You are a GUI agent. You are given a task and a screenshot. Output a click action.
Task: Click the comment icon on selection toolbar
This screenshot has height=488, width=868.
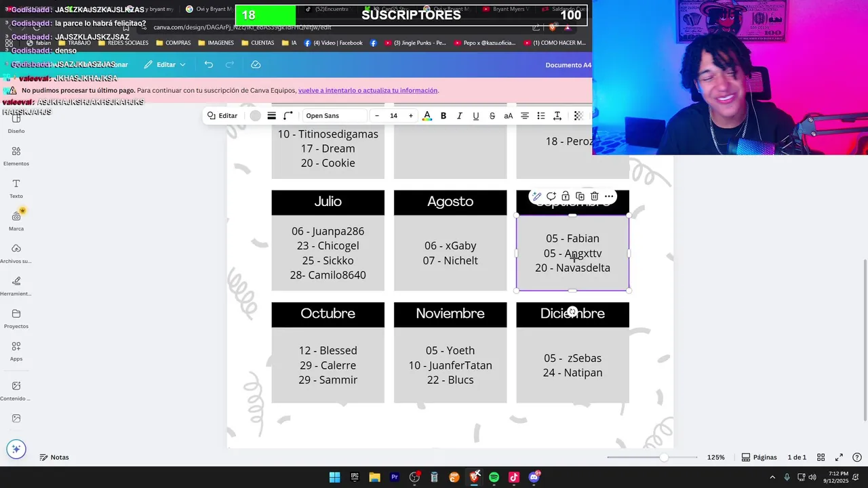(x=551, y=197)
